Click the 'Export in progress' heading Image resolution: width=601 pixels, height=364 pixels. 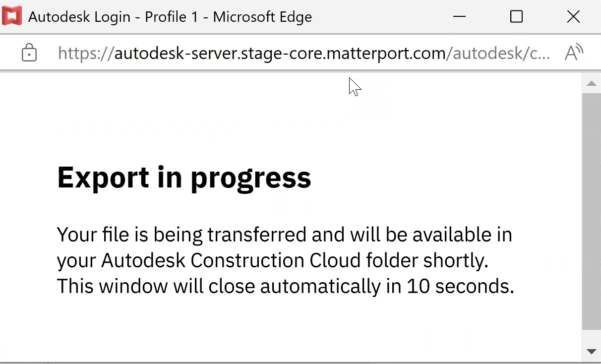pyautogui.click(x=184, y=177)
